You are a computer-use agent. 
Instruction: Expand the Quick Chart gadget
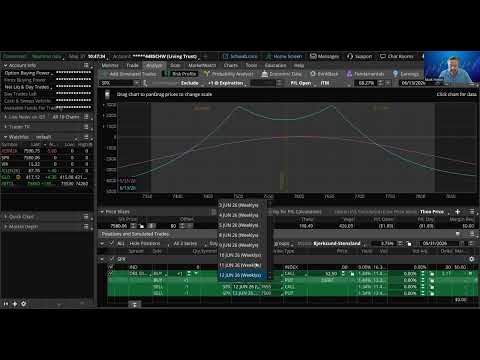click(x=6, y=217)
